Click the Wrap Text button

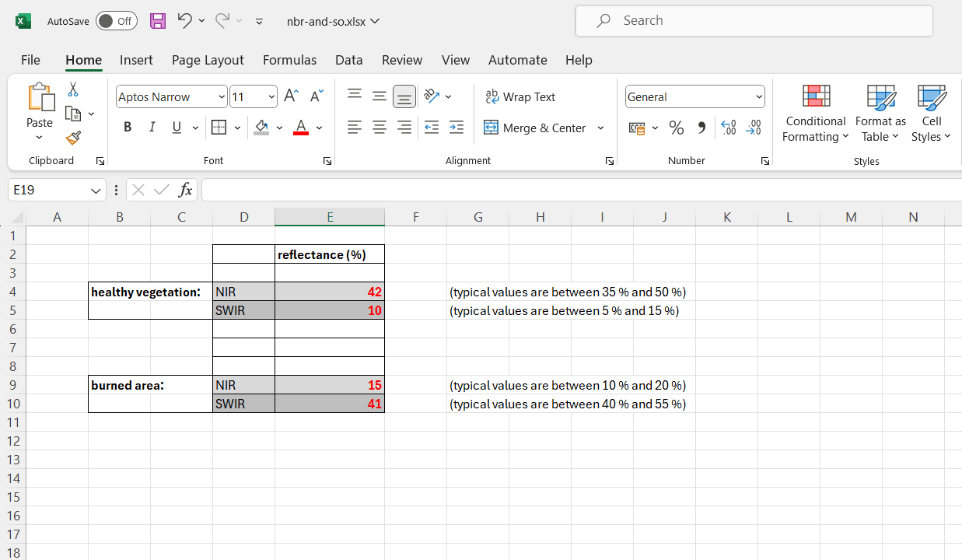[x=519, y=97]
